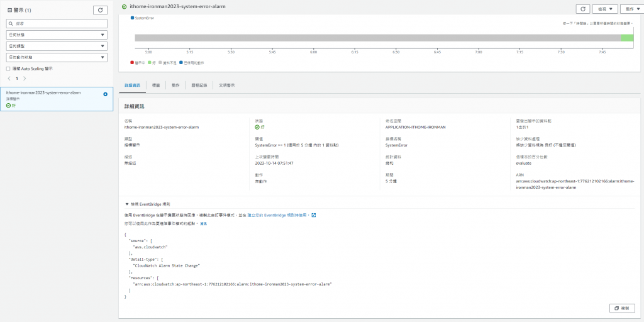Click the ARN value text in details

tap(575, 184)
